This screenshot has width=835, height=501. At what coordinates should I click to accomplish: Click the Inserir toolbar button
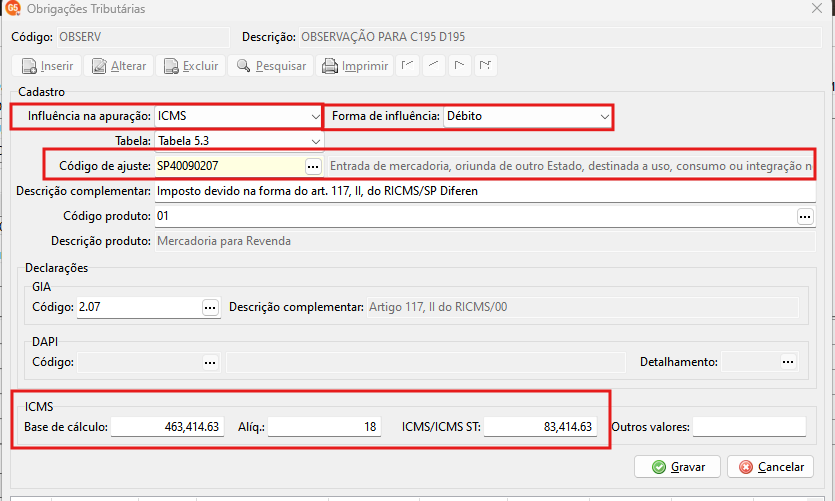click(46, 66)
